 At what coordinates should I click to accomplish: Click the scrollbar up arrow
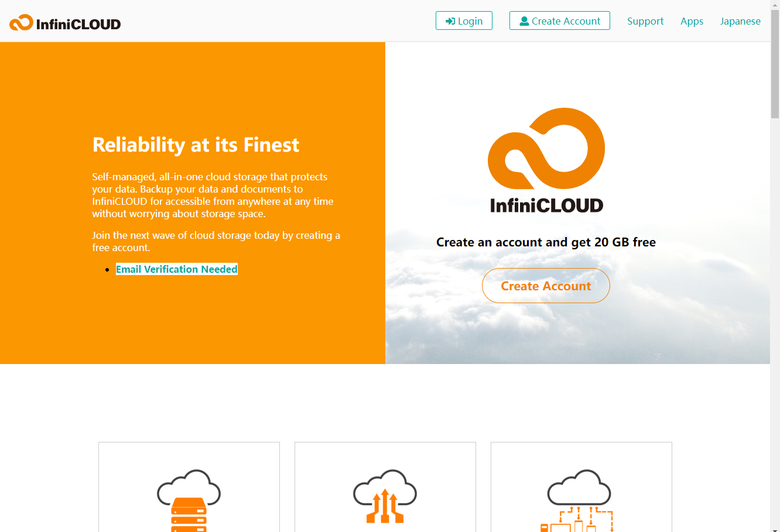point(775,4)
